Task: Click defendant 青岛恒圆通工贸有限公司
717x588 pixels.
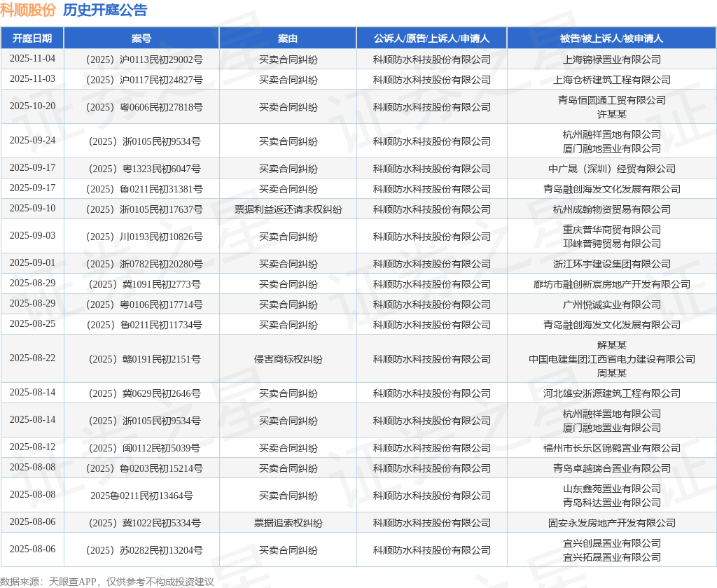Action: [x=612, y=100]
